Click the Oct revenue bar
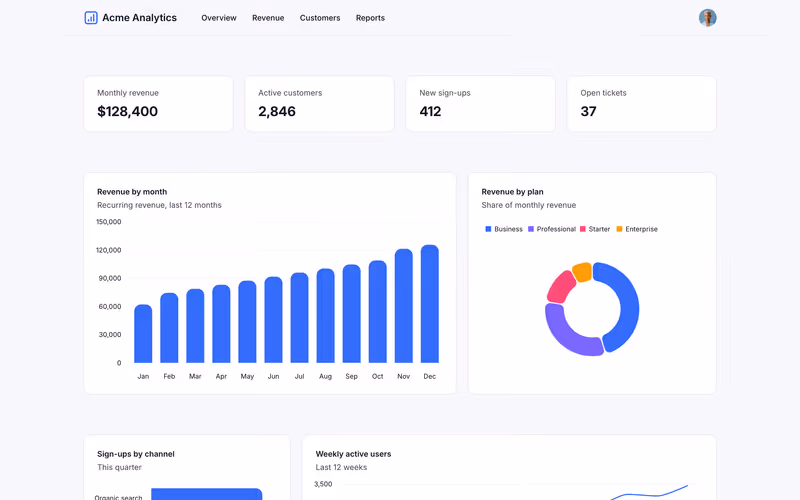This screenshot has width=800, height=500. pos(378,312)
